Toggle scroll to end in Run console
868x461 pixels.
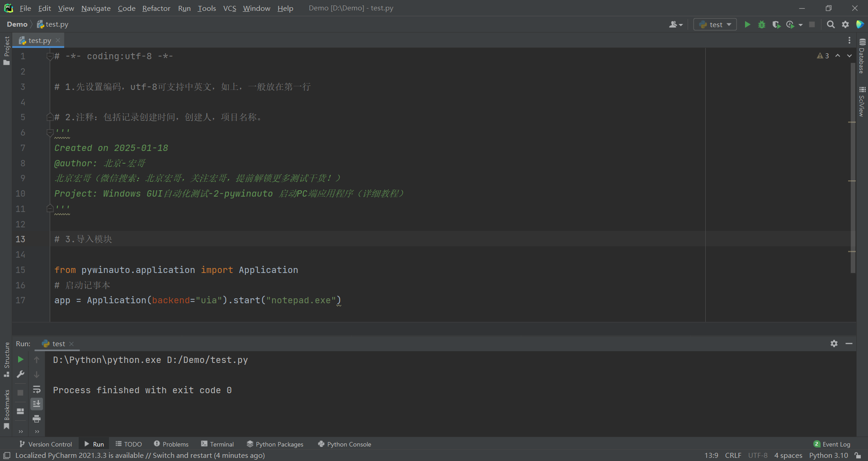pos(37,404)
